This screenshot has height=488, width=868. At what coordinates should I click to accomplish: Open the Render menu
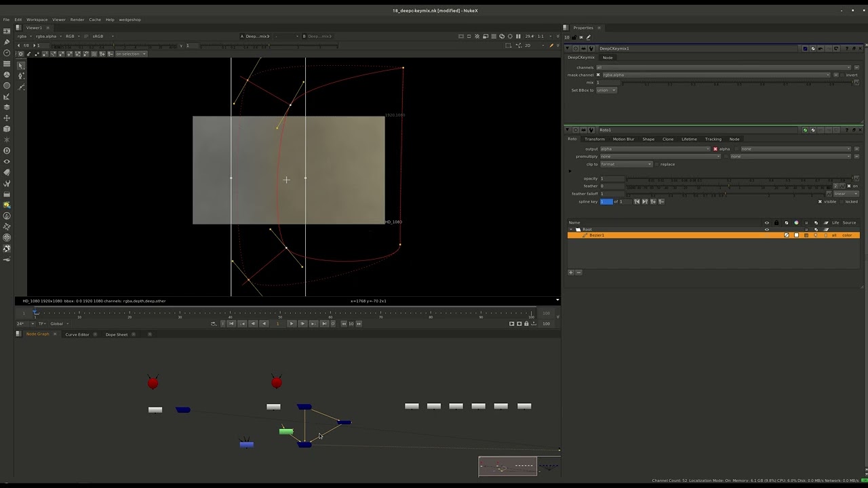point(77,20)
